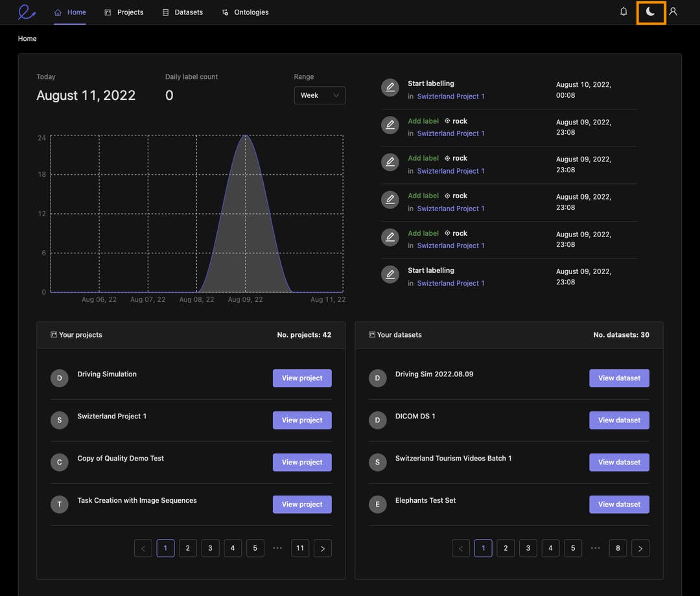View dataset Elephants Test Set

pyautogui.click(x=619, y=505)
